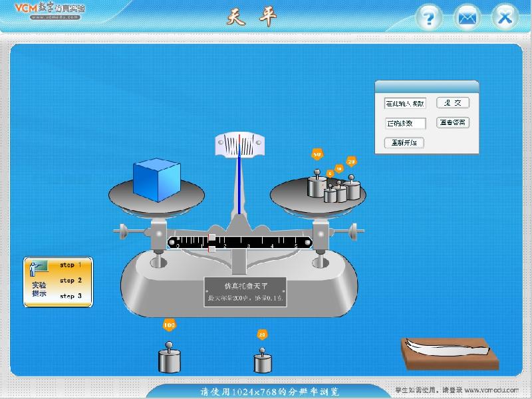Open step 2 of experiment hints

pos(71,281)
